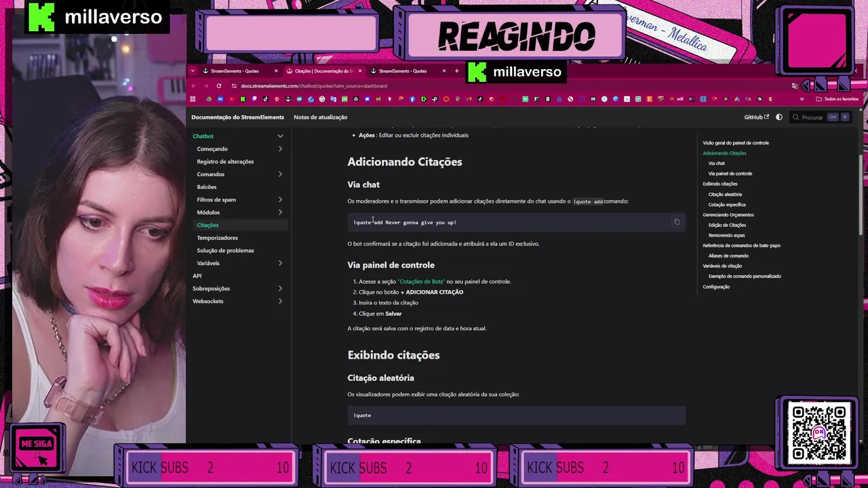
Task: Jump to Gerenciando Orçamentos in contents
Action: pos(728,215)
